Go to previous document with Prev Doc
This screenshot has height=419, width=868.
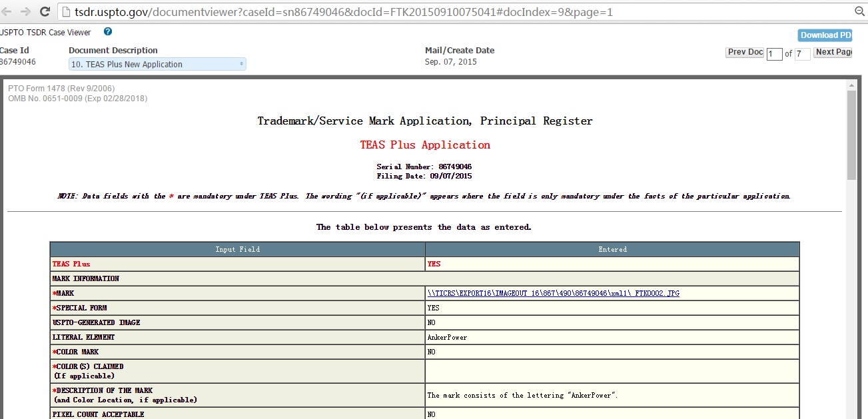[745, 53]
